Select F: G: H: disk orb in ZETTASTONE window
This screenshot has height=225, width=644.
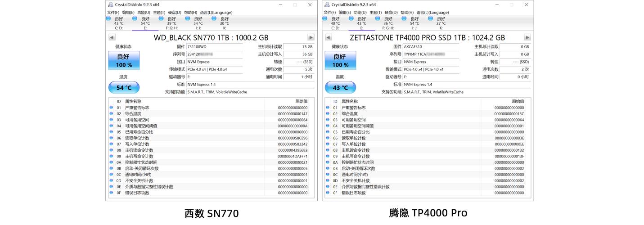378,18
